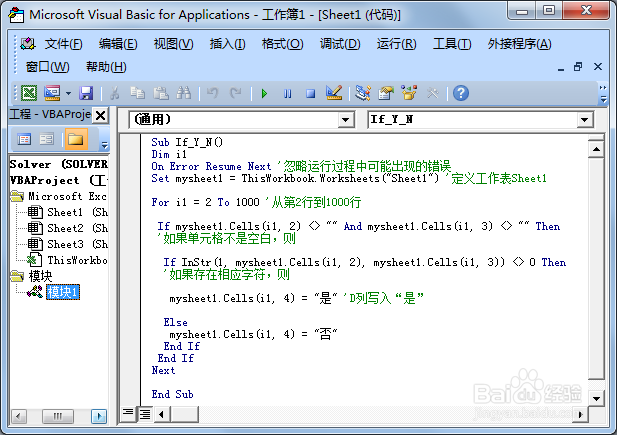
Task: Close the project explorer panel
Action: tap(101, 115)
